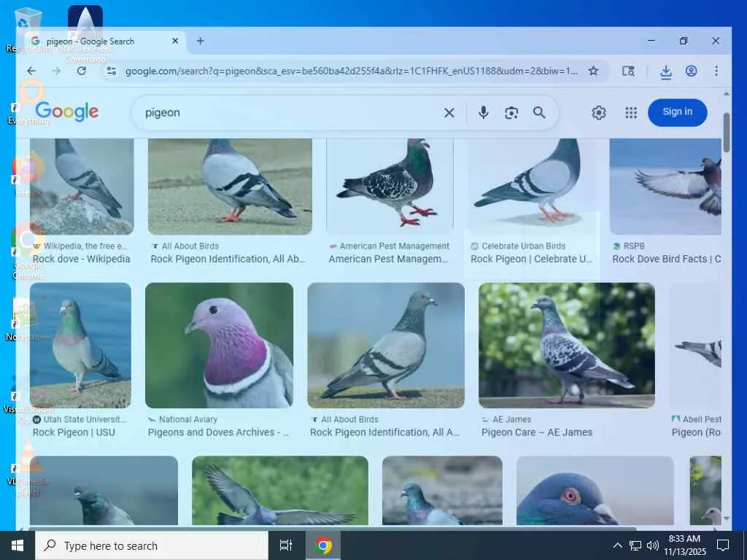
Task: Open the volume tray icon
Action: pos(653,545)
